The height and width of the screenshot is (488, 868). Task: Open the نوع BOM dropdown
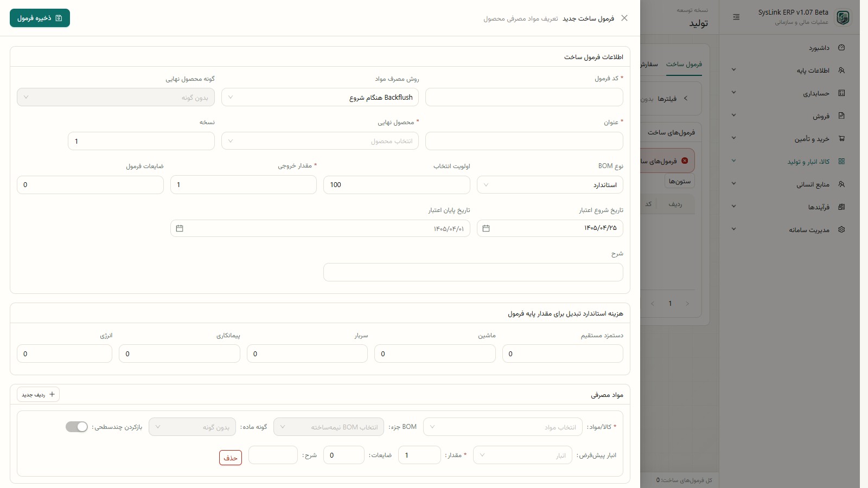click(x=550, y=185)
